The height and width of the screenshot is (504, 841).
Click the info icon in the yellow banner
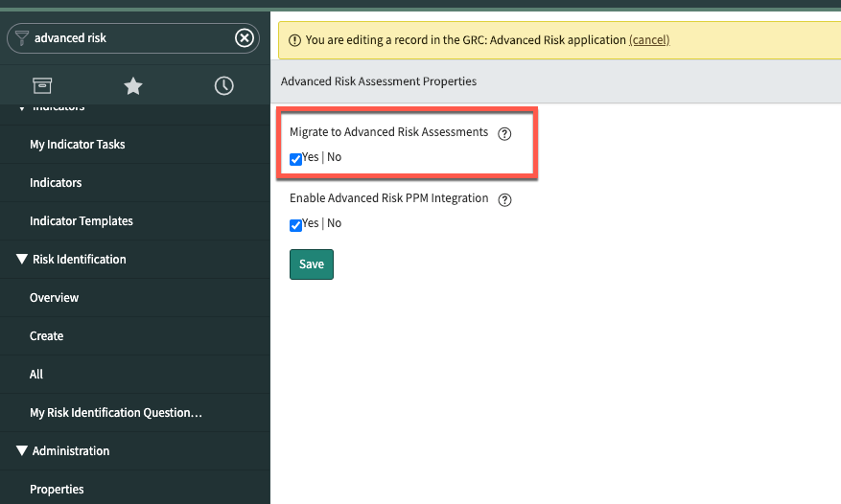click(294, 40)
